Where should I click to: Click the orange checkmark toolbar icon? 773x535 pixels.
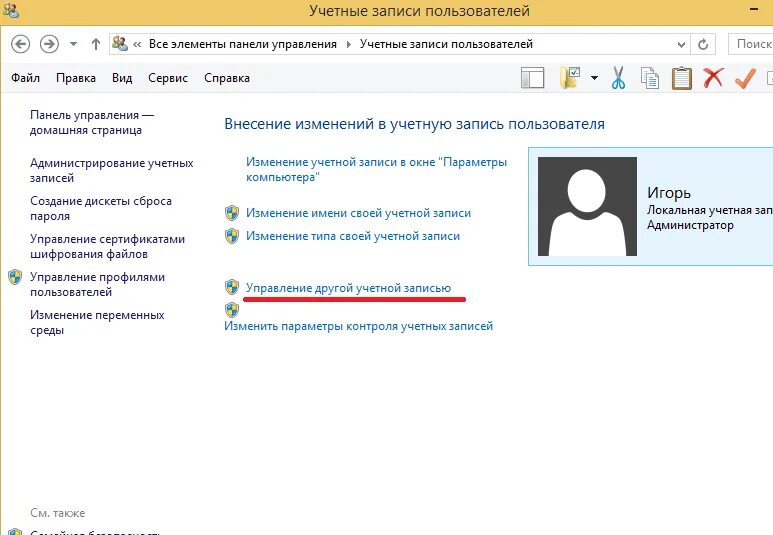point(745,78)
